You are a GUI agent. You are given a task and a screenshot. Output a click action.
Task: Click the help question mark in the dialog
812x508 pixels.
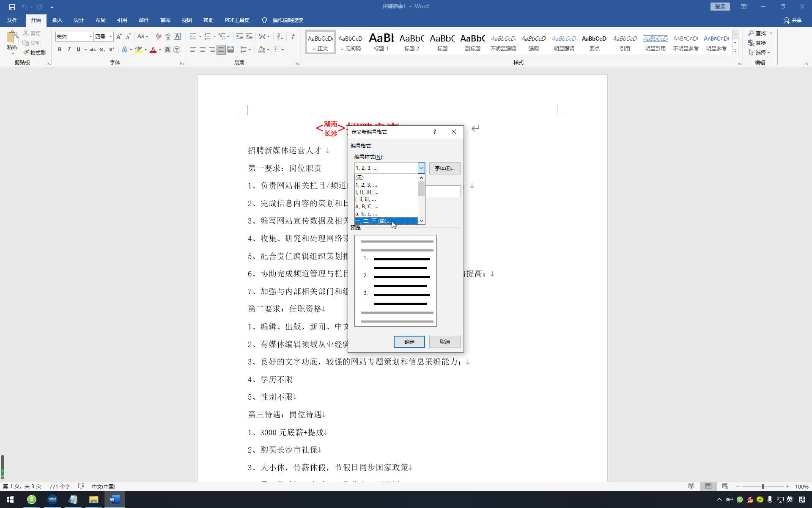coord(434,132)
